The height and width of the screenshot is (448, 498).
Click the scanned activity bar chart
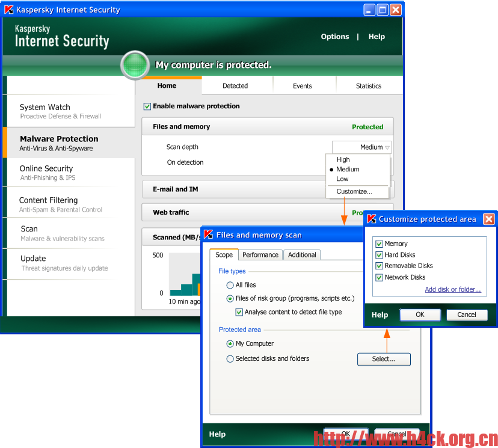click(x=185, y=274)
